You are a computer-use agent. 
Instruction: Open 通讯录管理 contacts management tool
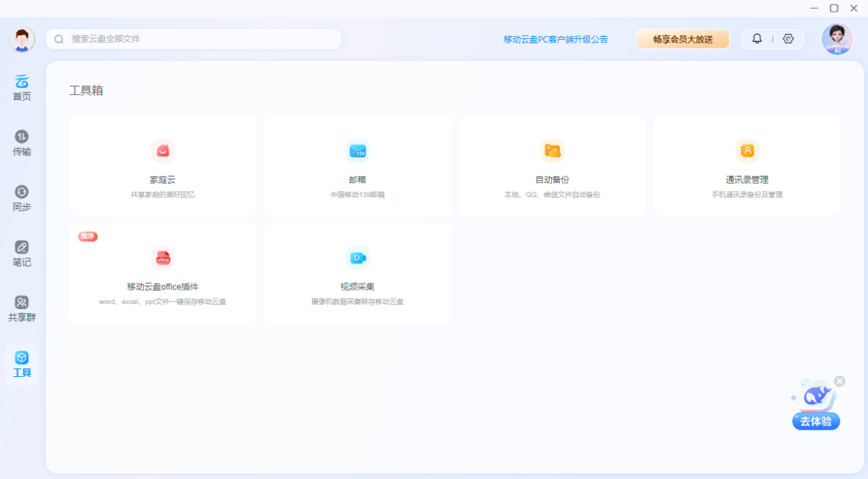tap(746, 165)
